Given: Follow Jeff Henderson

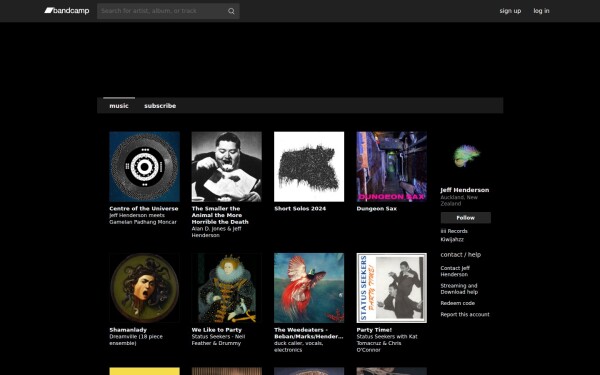Looking at the screenshot, I should click(x=466, y=218).
